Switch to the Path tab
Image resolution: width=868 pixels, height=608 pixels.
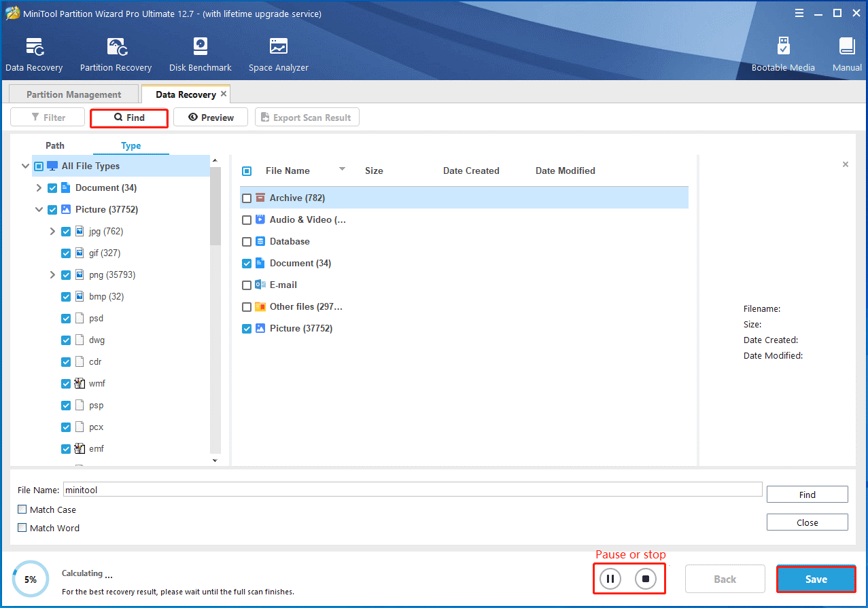click(x=55, y=145)
